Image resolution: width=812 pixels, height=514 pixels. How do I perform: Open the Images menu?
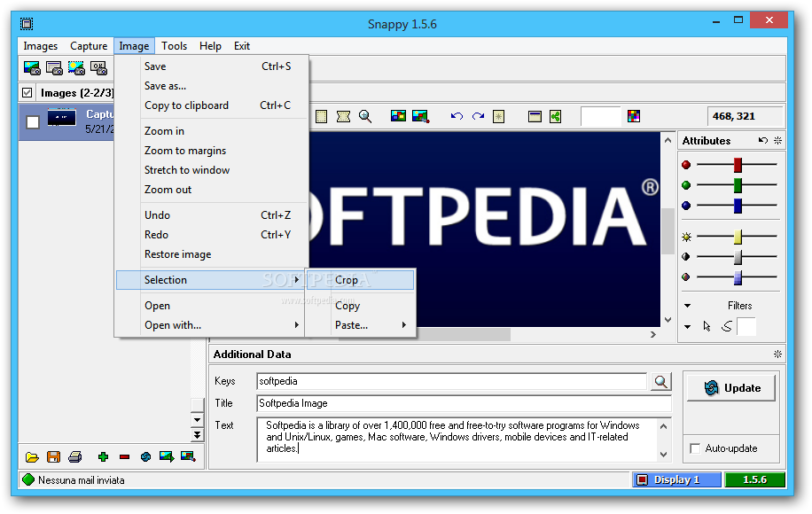41,46
